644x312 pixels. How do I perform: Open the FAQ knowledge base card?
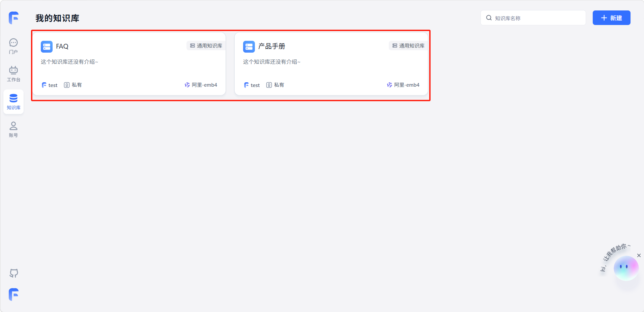pos(129,64)
